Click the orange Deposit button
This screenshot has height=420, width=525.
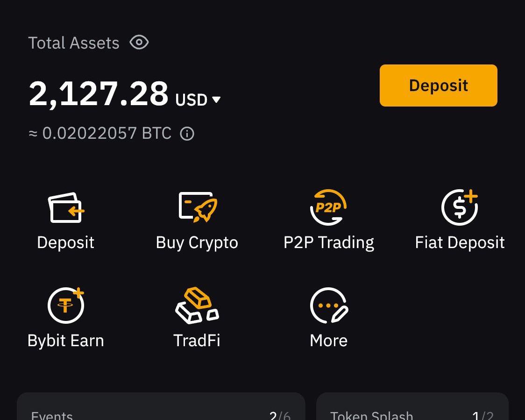(438, 85)
